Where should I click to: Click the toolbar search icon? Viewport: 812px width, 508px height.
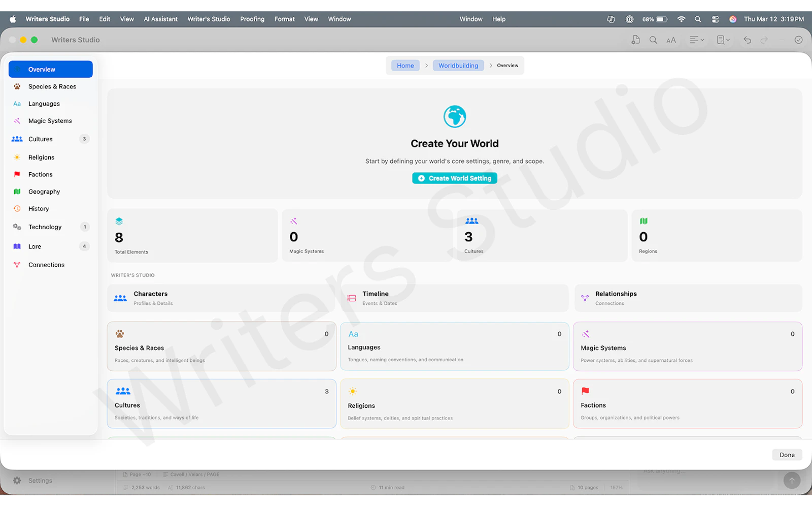point(653,40)
